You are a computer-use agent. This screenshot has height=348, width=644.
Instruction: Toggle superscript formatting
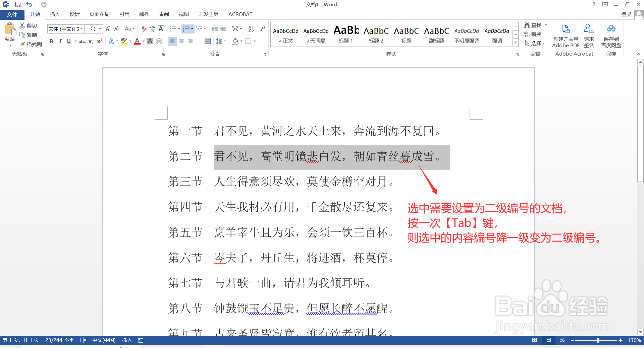pyautogui.click(x=99, y=41)
